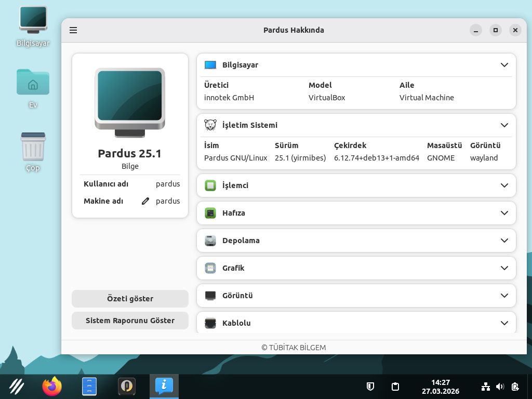The width and height of the screenshot is (532, 399).
Task: Click the Özeti göster button
Action: [x=130, y=299]
